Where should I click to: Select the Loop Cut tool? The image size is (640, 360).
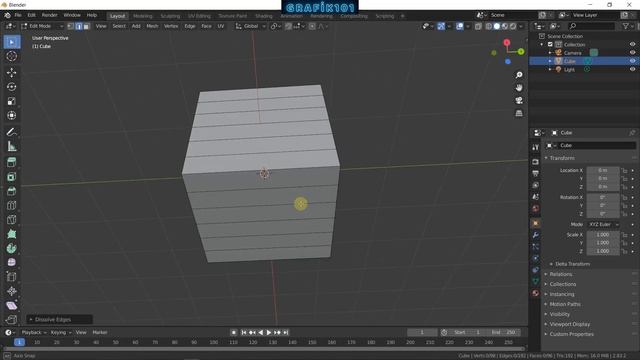point(12,205)
